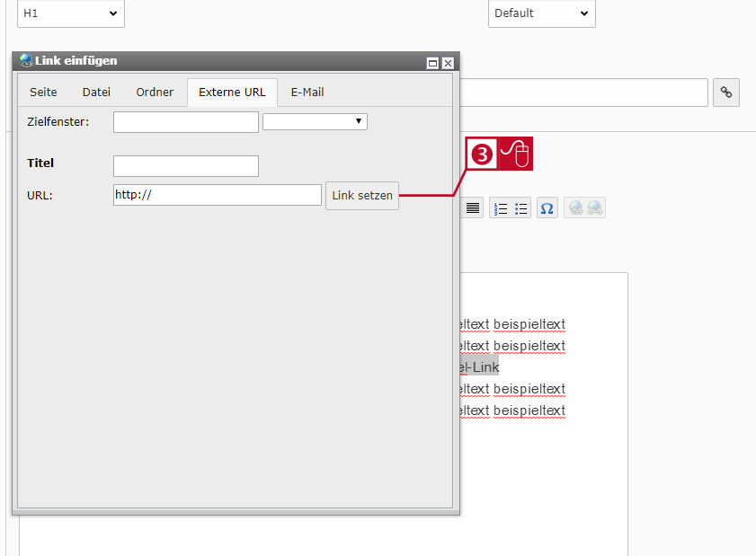Viewport: 756px width, 556px height.
Task: Maximize the Link einfügen dialog
Action: coord(432,63)
